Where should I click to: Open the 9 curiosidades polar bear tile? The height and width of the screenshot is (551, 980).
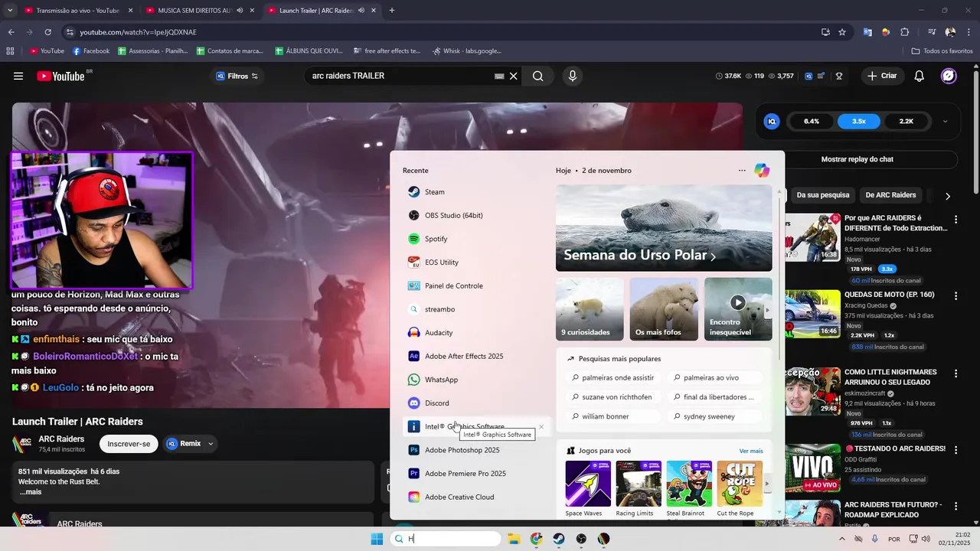(590, 309)
